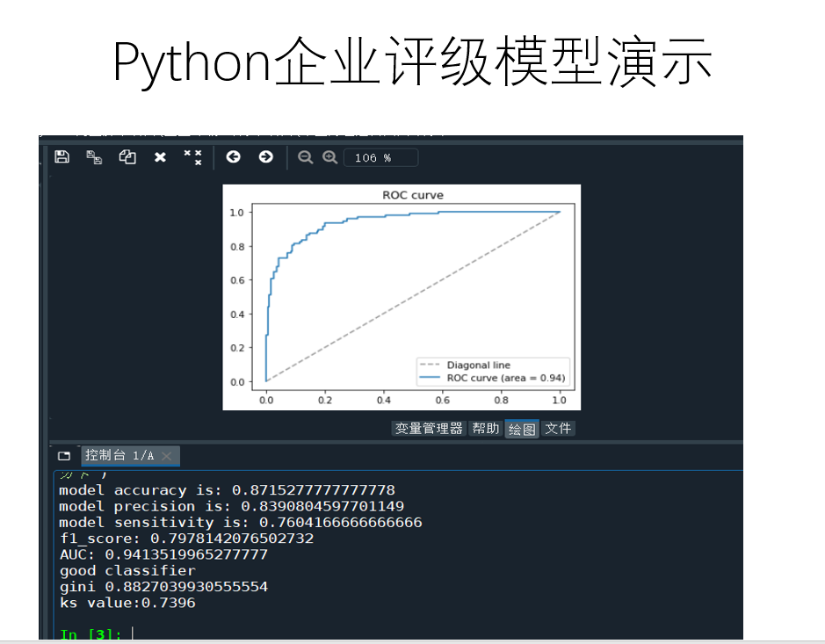Click the 106 % zoom field
The height and width of the screenshot is (644, 825).
tap(381, 158)
